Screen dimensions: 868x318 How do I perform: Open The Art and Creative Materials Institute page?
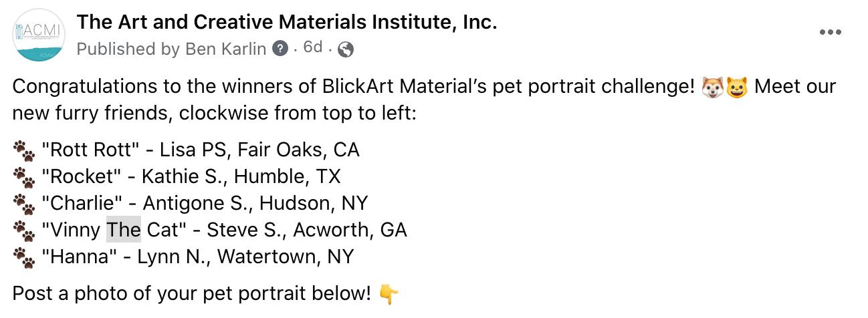point(287,23)
